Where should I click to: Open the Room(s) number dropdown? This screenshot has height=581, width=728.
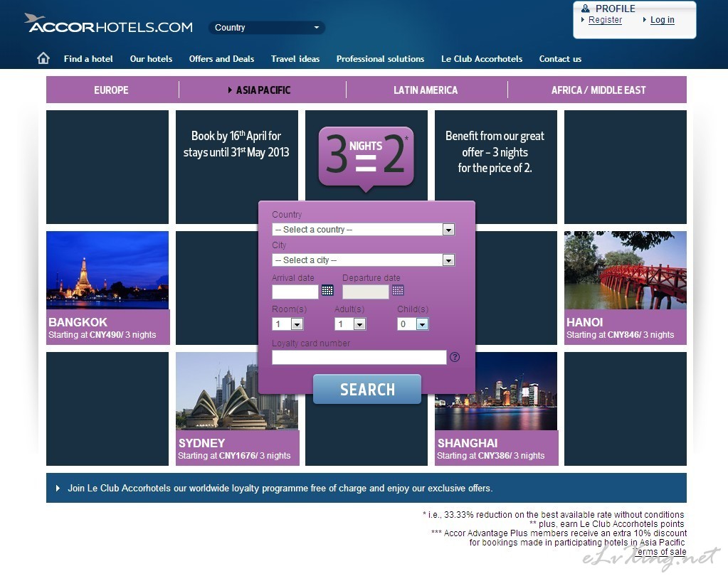click(288, 324)
